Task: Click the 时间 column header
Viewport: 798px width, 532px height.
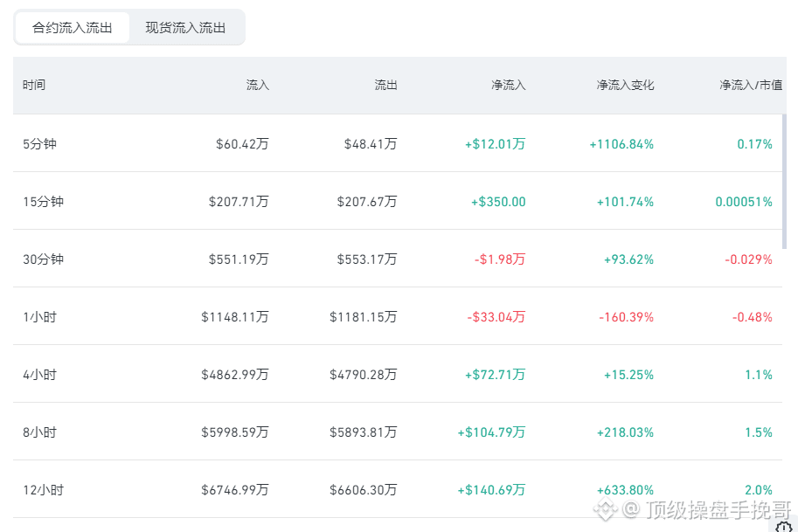Action: (34, 85)
